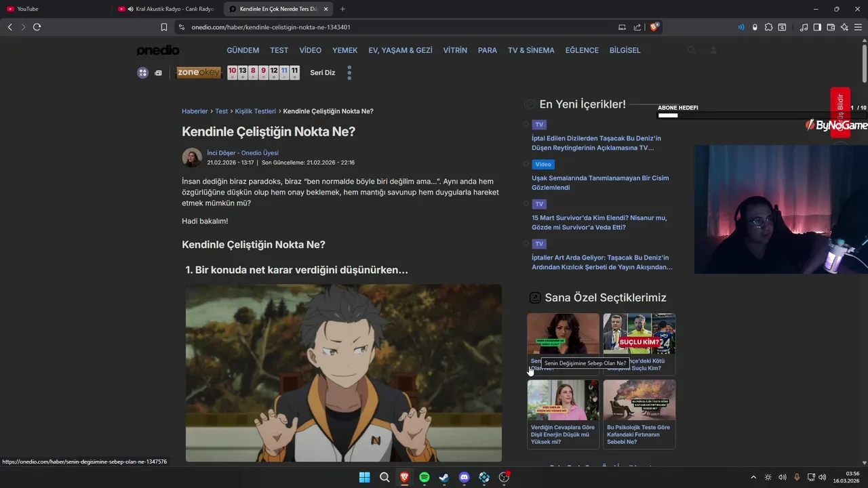Open the EĞLENCE menu
This screenshot has height=488, width=868.
click(x=582, y=50)
